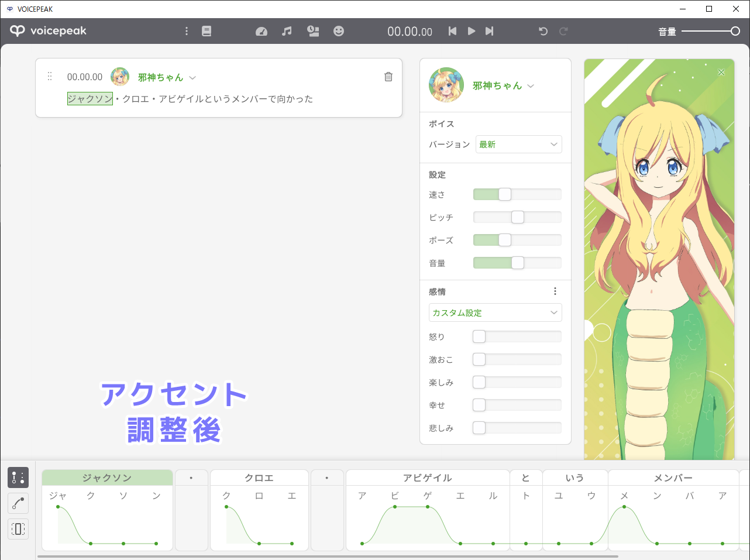The width and height of the screenshot is (750, 560).
Task: Expand the block's 邪神ちゃん narrator dropdown
Action: (192, 77)
